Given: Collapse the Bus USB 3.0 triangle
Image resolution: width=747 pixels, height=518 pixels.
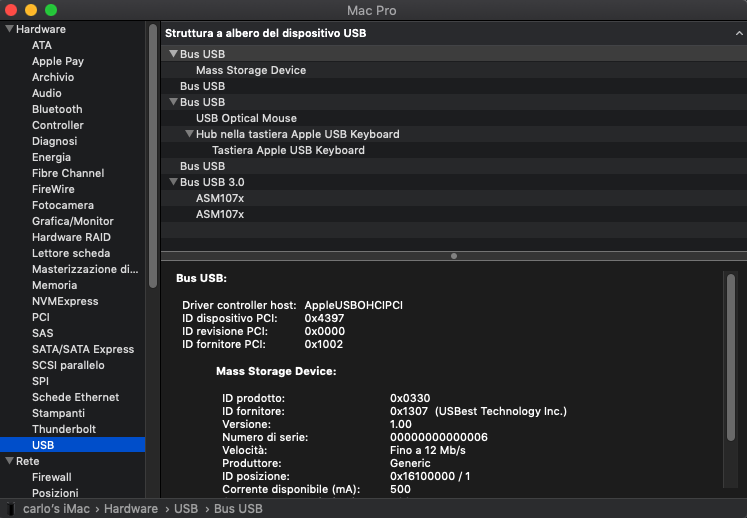Looking at the screenshot, I should [x=173, y=182].
